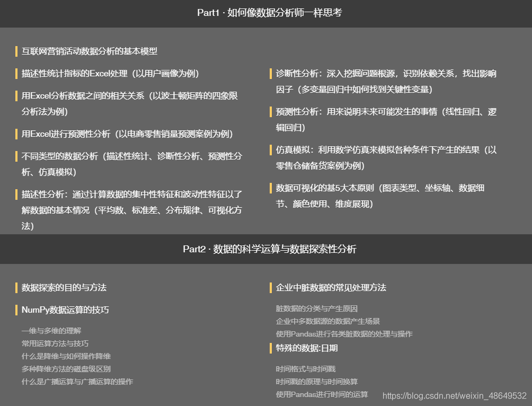This screenshot has height=406, width=532.
Task: Click the Part1 如何像数据分析师一样思考 header
Action: tap(269, 13)
